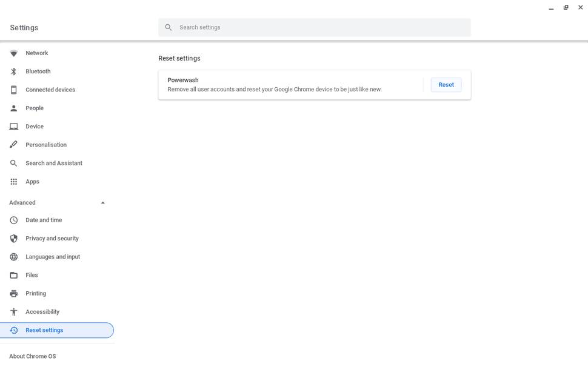This screenshot has height=367, width=588.
Task: Click the Bluetooth icon in the sidebar
Action: [x=13, y=71]
